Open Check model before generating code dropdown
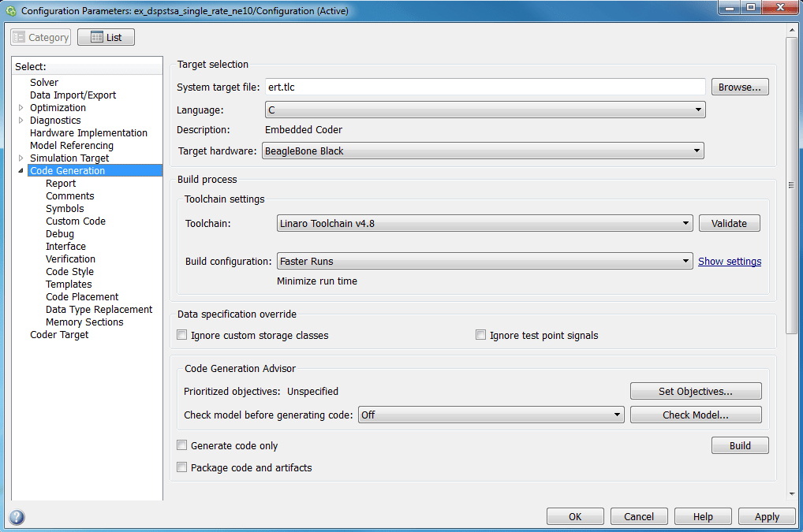This screenshot has height=532, width=803. [491, 415]
